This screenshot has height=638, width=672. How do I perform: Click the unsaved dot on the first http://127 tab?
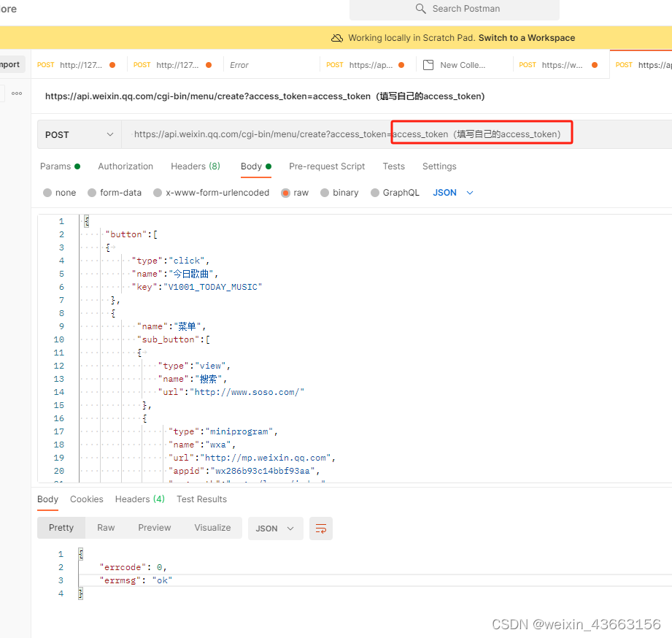point(112,65)
